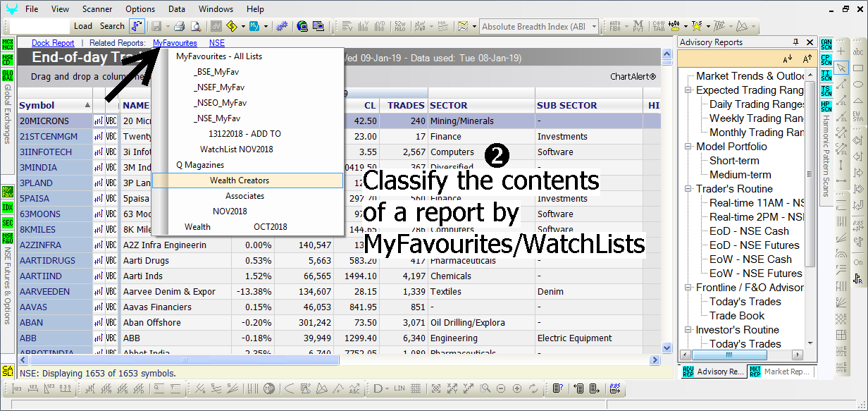This screenshot has height=411, width=868.
Task: Click the refresh arrows icon in bottom toolbar
Action: (533, 388)
